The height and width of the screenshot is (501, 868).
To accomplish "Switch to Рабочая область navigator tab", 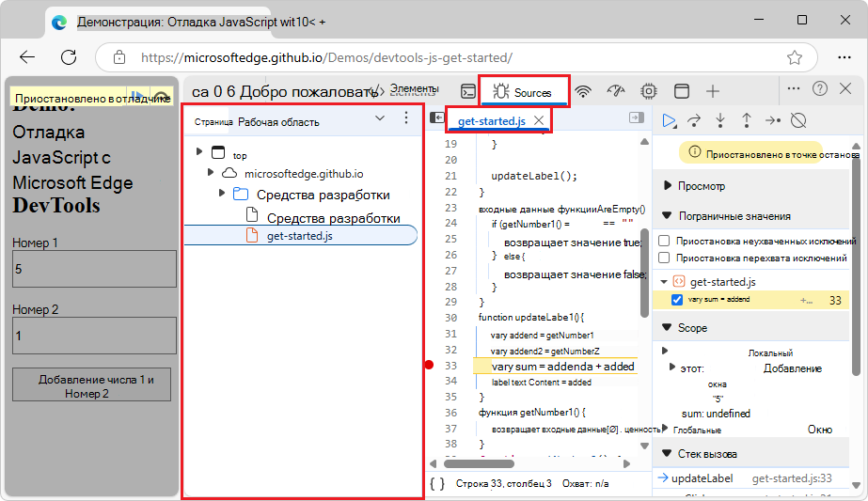I will pos(278,122).
